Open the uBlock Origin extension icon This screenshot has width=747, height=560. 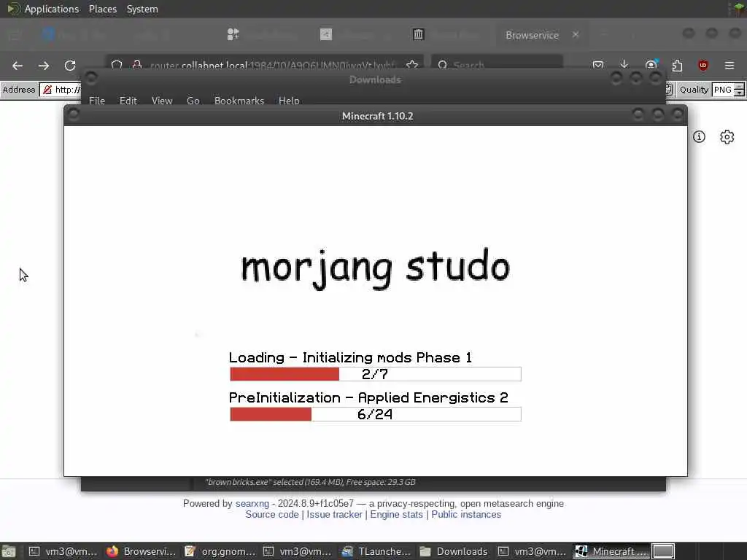(703, 65)
